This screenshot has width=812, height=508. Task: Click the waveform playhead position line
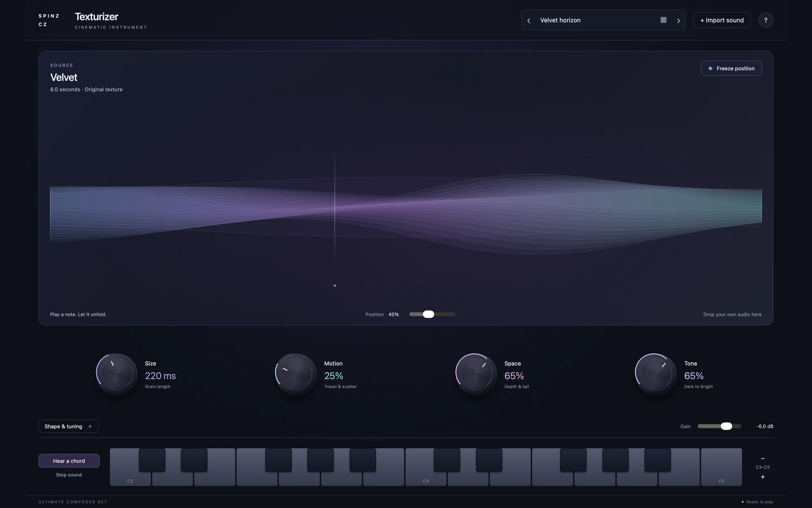click(335, 207)
